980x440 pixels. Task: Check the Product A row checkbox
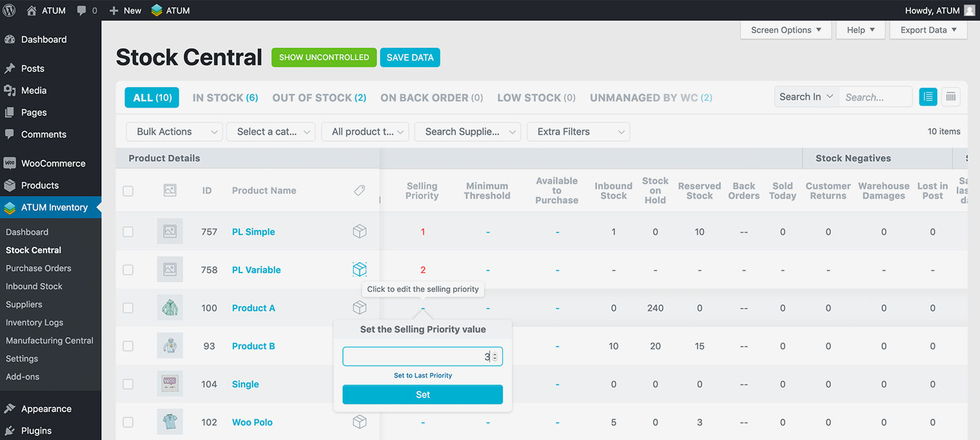tap(128, 308)
